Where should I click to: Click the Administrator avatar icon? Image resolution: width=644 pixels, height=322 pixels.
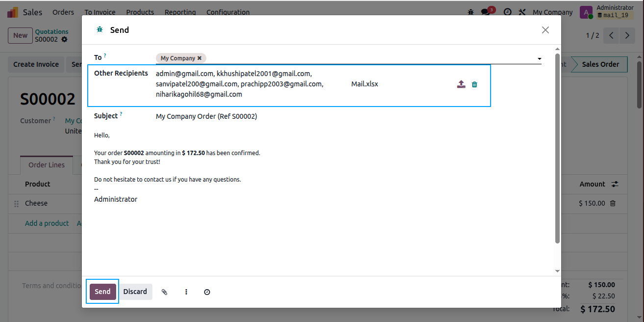coord(586,12)
